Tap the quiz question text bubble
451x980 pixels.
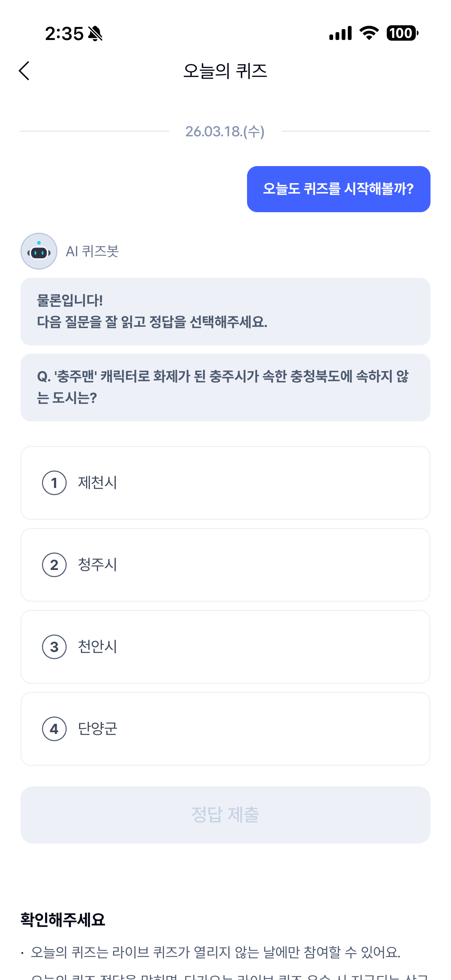(x=225, y=387)
